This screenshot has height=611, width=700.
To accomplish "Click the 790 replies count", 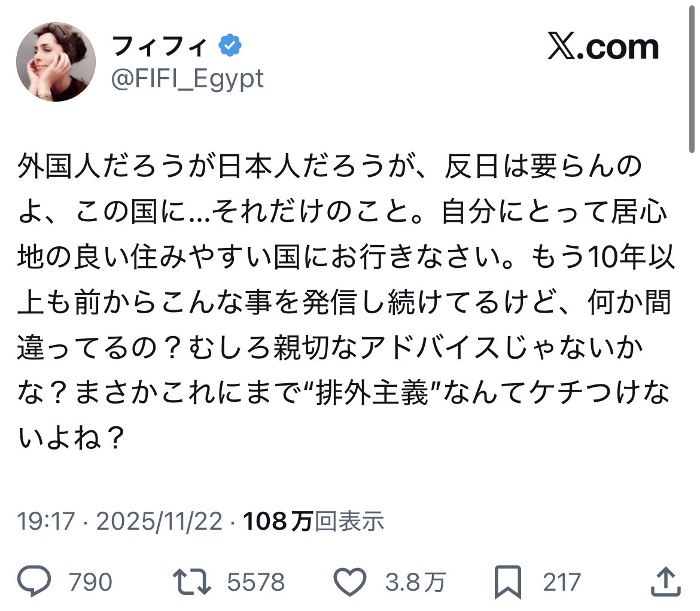I will pos(90,582).
